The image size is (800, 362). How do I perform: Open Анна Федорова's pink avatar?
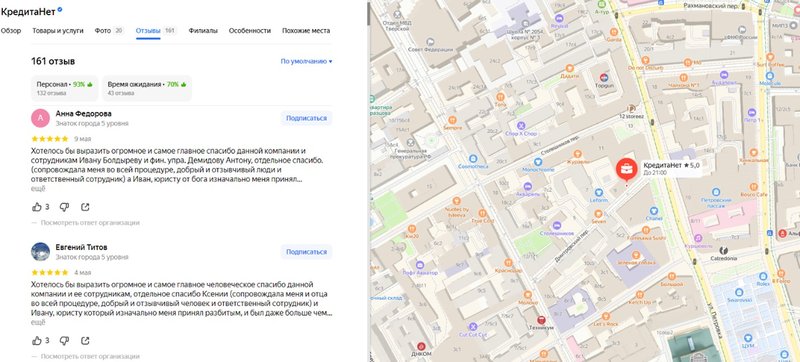[40, 118]
